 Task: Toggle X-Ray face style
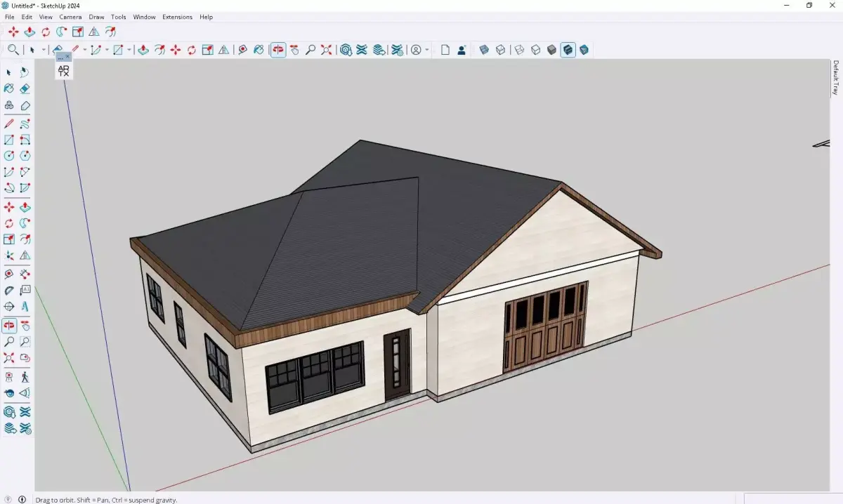coord(484,50)
